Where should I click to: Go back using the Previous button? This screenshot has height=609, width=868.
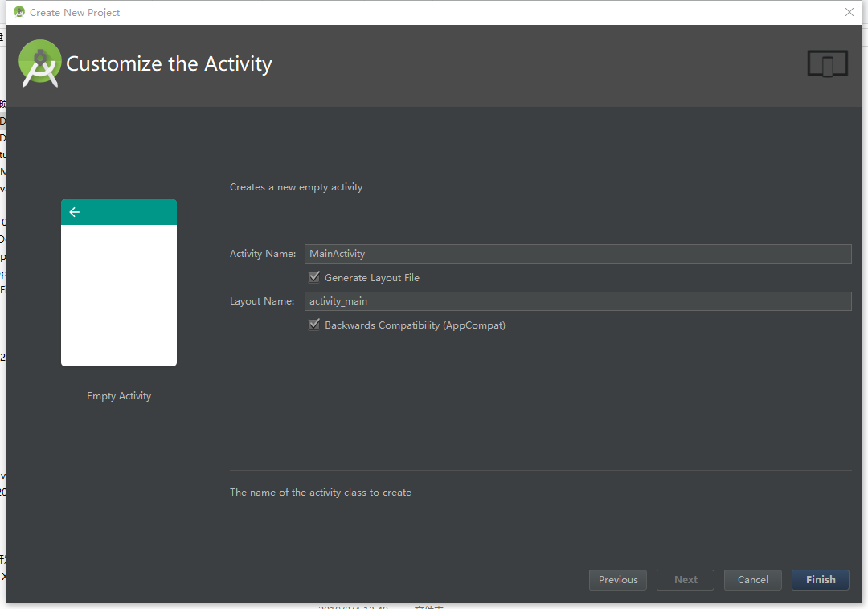click(617, 579)
